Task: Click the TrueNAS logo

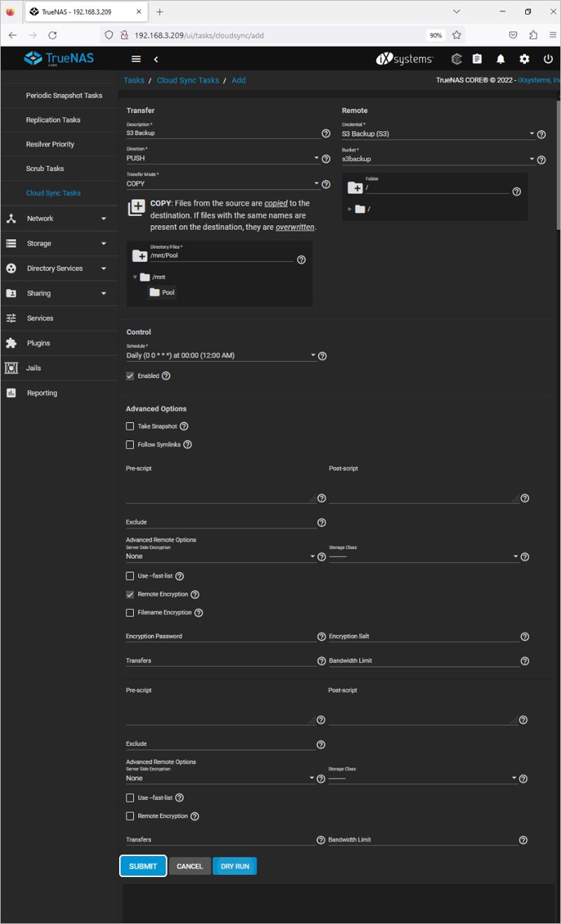Action: coord(59,59)
